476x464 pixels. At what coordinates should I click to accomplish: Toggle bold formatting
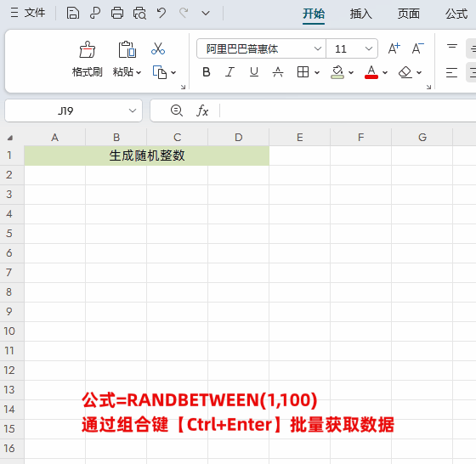207,72
